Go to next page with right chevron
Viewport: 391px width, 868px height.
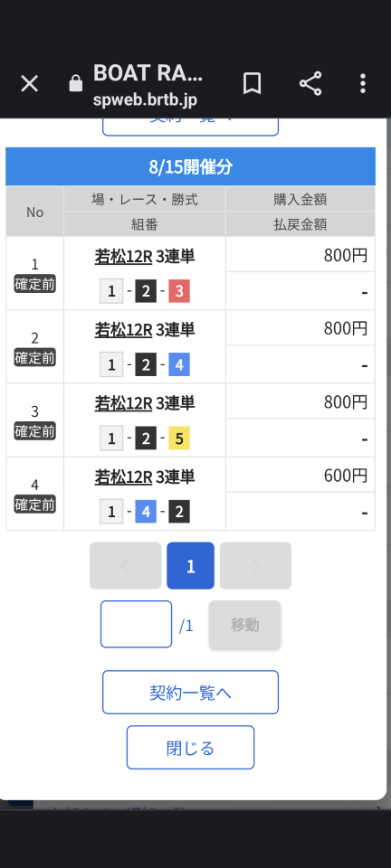(255, 565)
